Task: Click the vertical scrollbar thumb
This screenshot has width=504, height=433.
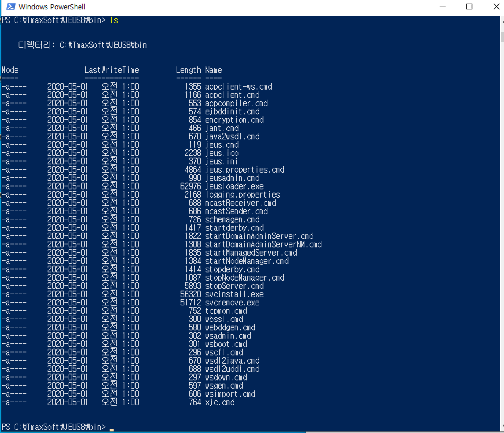Action: [x=502, y=37]
